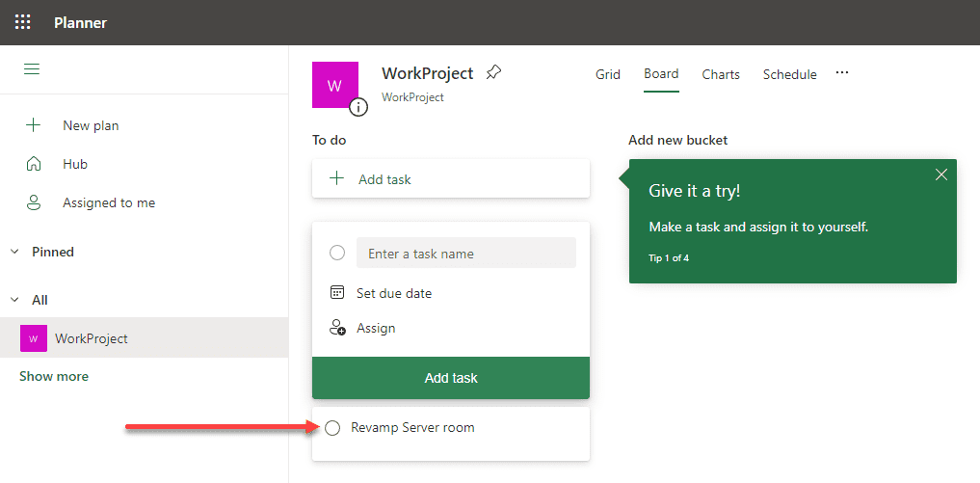Switch to Schedule view

pyautogui.click(x=789, y=74)
